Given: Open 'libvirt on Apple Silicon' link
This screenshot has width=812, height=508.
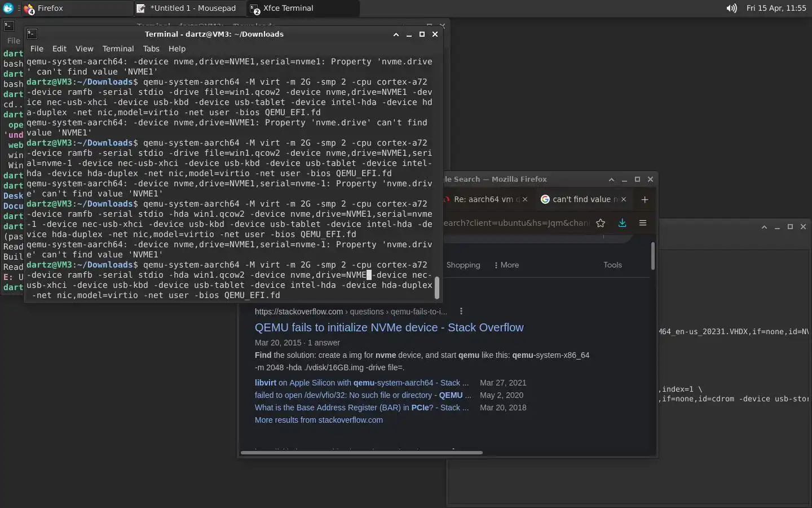Looking at the screenshot, I should point(361,383).
